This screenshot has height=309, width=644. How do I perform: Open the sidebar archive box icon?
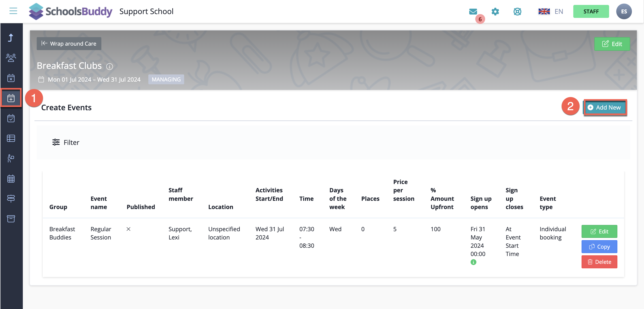pyautogui.click(x=11, y=219)
